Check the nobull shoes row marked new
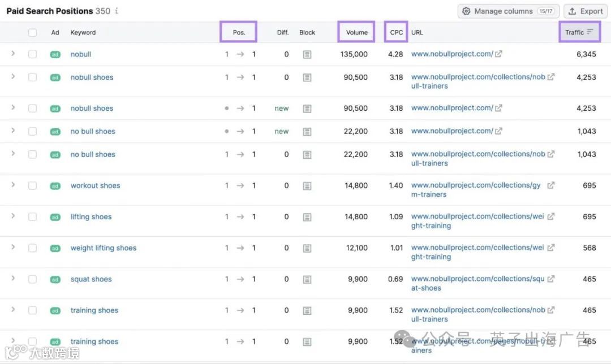Screen dimensions: 611x364 coord(32,108)
